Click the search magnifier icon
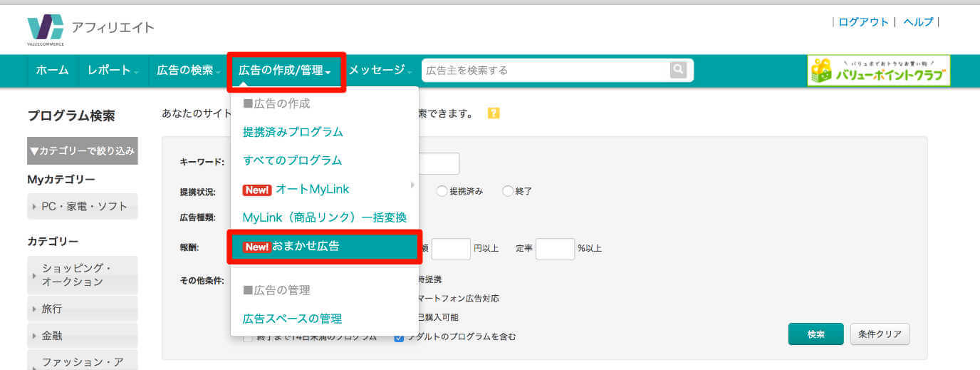980x370 pixels. (679, 70)
